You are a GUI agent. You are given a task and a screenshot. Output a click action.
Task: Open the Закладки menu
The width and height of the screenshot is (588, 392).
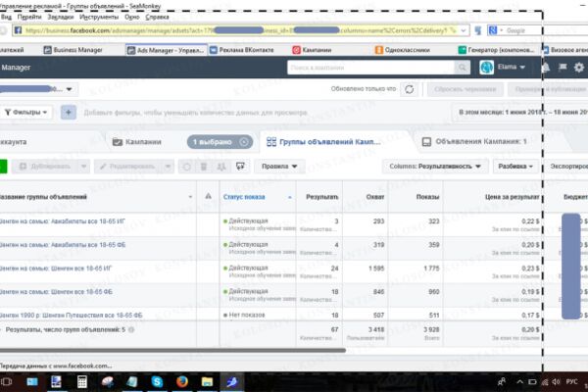[x=61, y=17]
